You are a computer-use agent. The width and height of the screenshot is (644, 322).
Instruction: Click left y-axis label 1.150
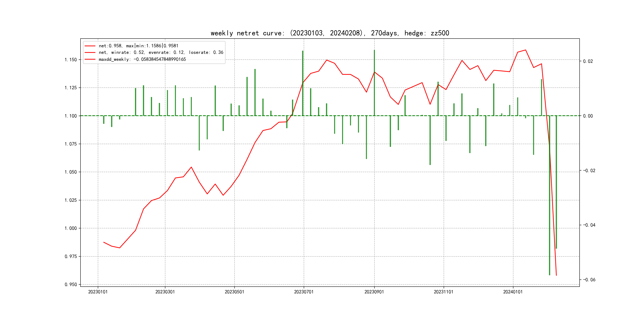pos(71,60)
